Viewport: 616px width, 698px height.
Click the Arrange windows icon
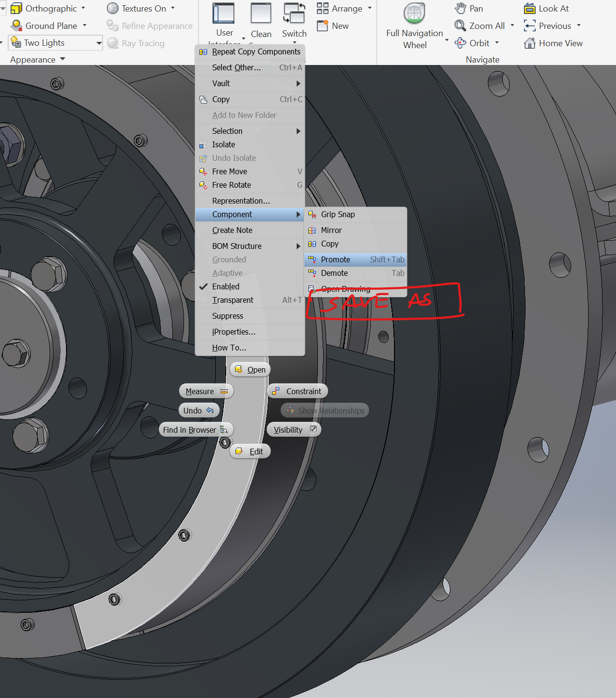coord(323,8)
